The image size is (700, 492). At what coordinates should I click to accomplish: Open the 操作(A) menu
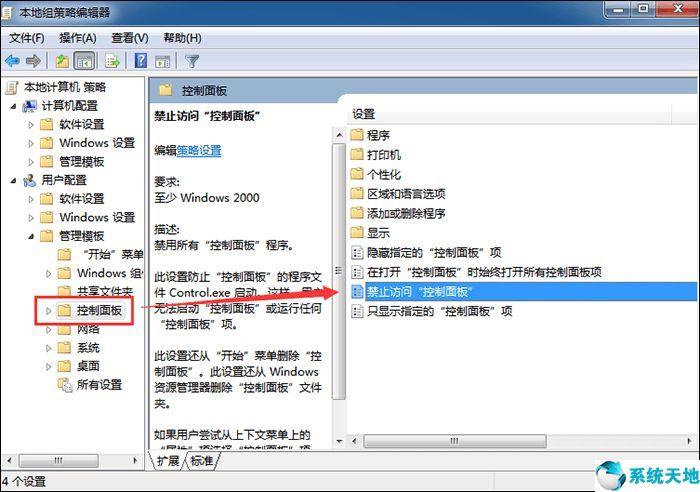(78, 38)
